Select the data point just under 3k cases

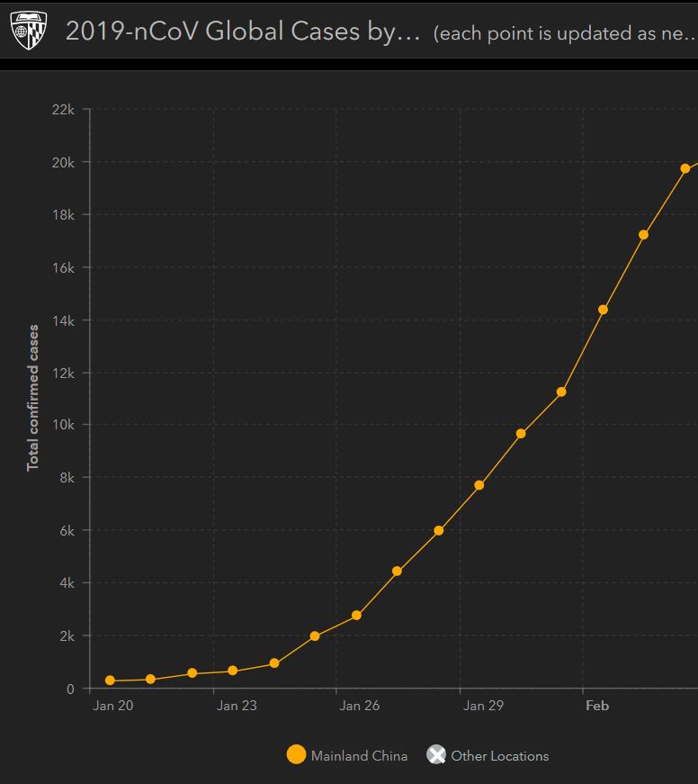click(x=356, y=616)
